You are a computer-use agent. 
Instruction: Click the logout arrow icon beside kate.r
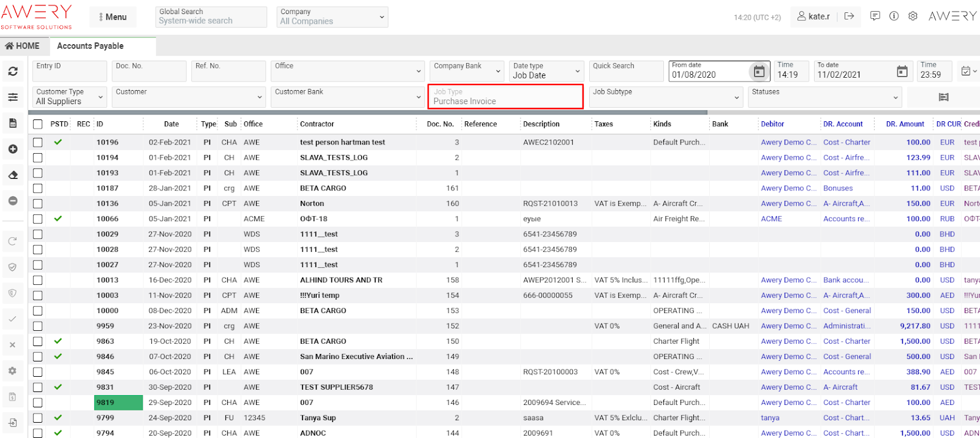click(x=849, y=17)
